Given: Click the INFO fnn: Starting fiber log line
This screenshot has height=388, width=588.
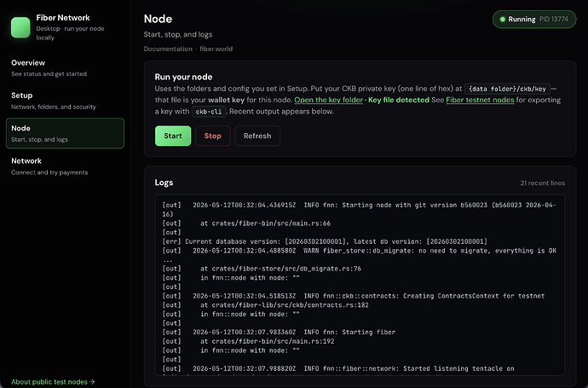Looking at the screenshot, I should pos(279,332).
